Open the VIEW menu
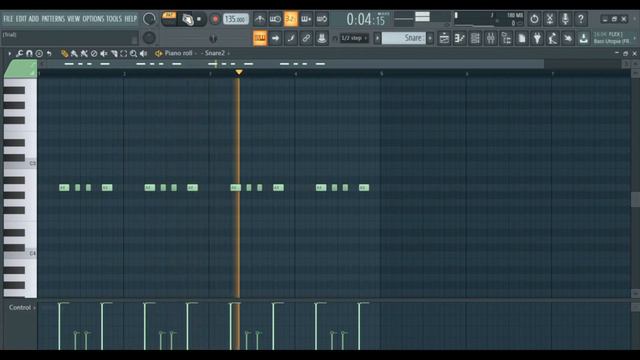The height and width of the screenshot is (360, 640). (73, 19)
